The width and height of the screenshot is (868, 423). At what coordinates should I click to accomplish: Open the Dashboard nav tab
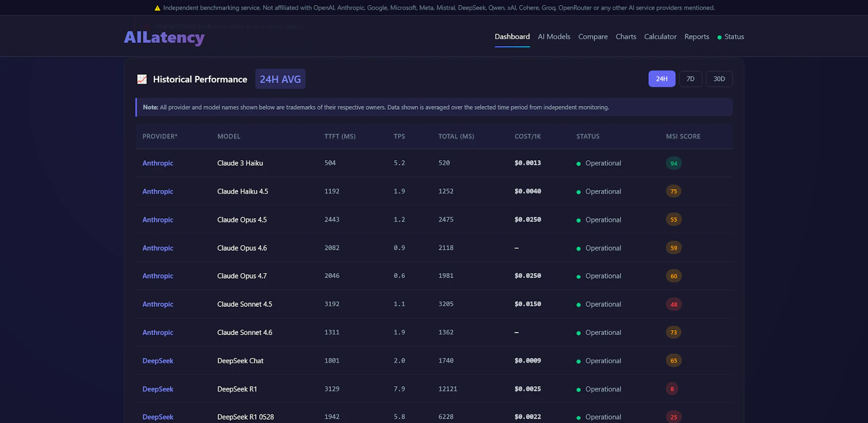512,36
